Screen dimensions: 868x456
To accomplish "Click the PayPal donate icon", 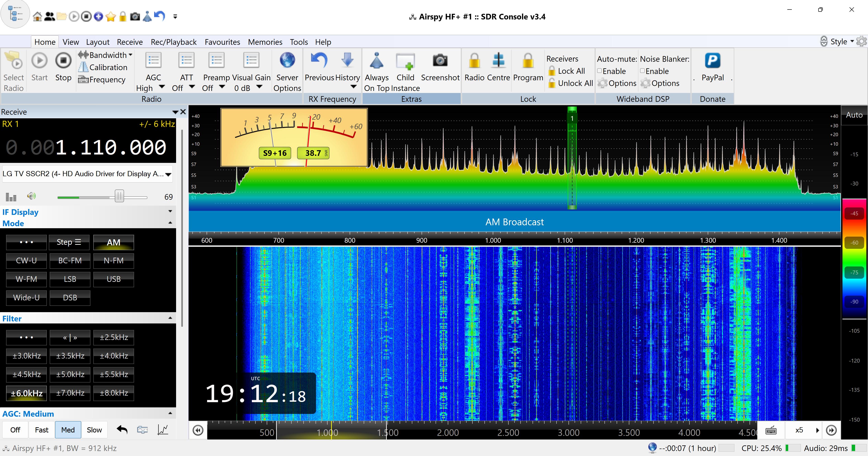I will coord(712,60).
